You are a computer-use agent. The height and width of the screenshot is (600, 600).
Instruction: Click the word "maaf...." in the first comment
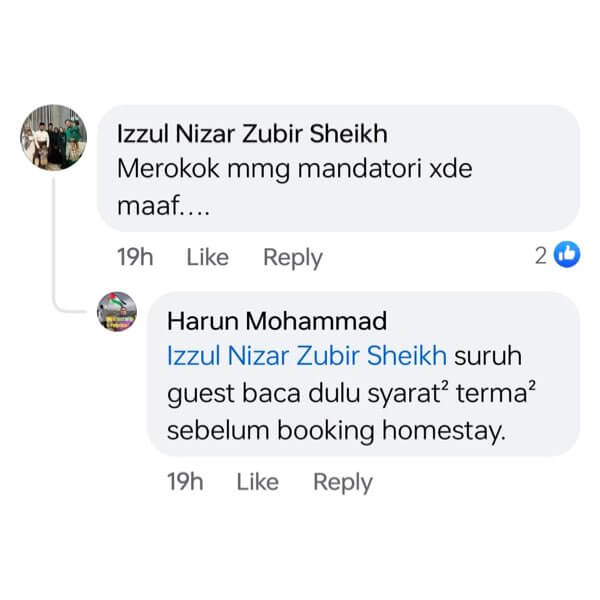click(163, 206)
